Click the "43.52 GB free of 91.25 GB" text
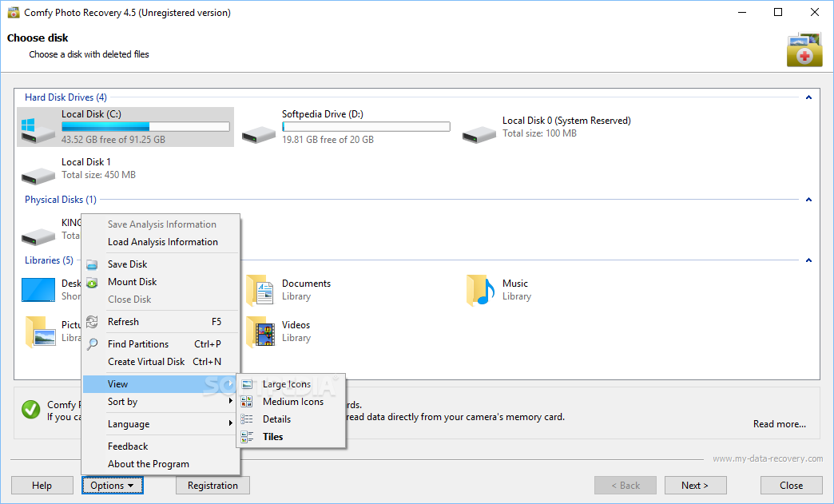 click(x=113, y=139)
